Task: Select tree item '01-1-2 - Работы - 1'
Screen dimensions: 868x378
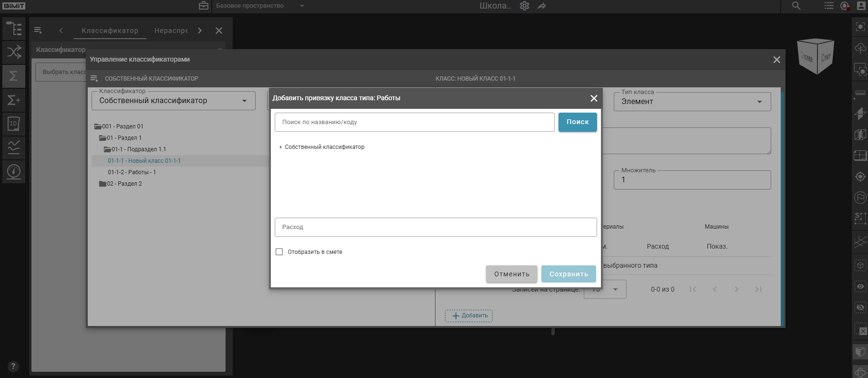Action: pyautogui.click(x=132, y=172)
